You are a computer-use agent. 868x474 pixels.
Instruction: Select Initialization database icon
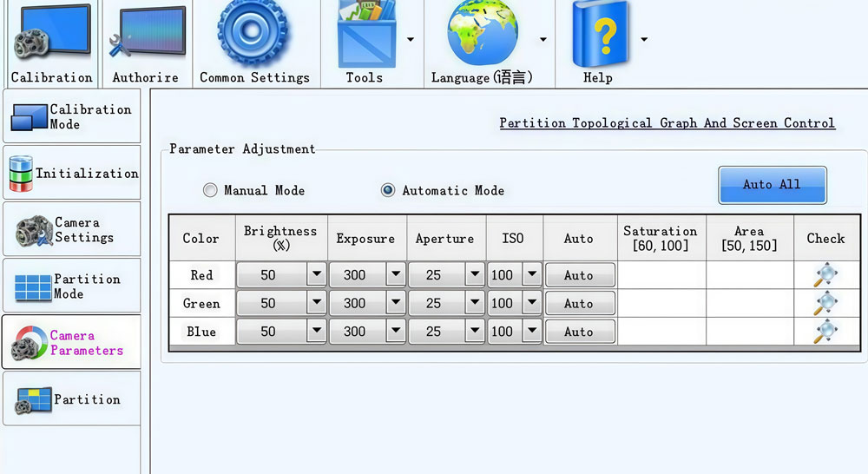[21, 174]
